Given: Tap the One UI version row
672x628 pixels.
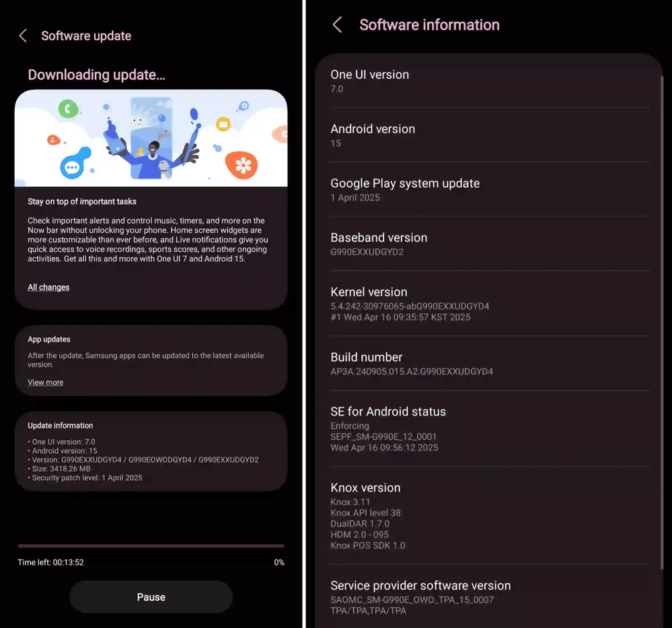Looking at the screenshot, I should coord(490,81).
